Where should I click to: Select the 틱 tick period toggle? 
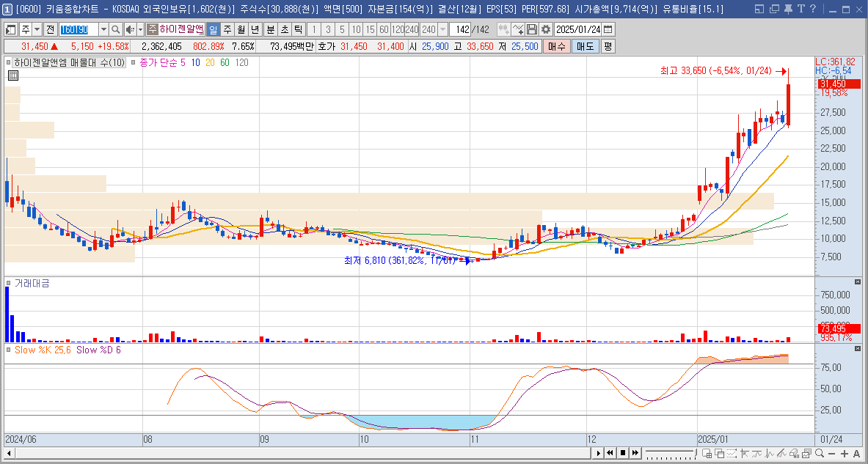pos(298,30)
